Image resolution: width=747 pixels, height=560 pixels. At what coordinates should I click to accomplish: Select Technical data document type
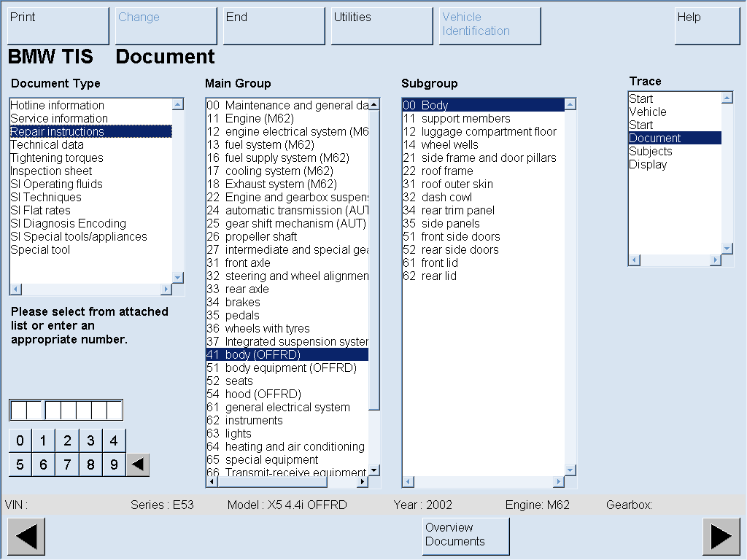coord(47,144)
